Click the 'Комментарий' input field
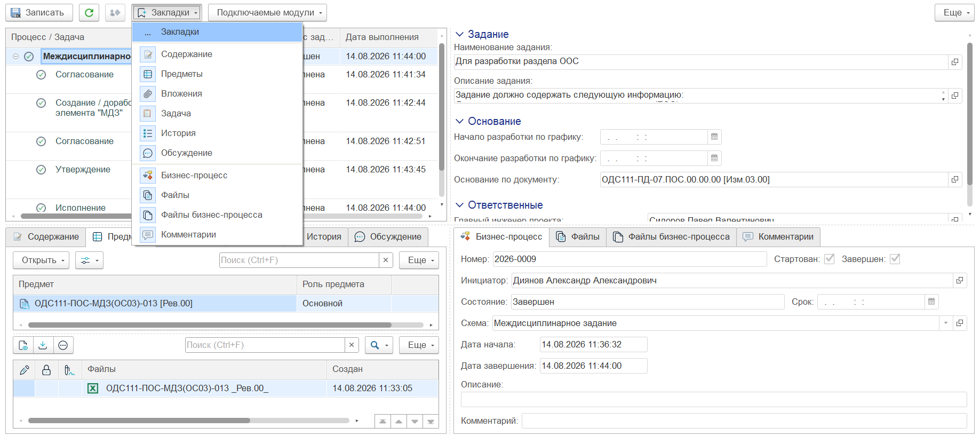The height and width of the screenshot is (436, 980). click(x=744, y=421)
